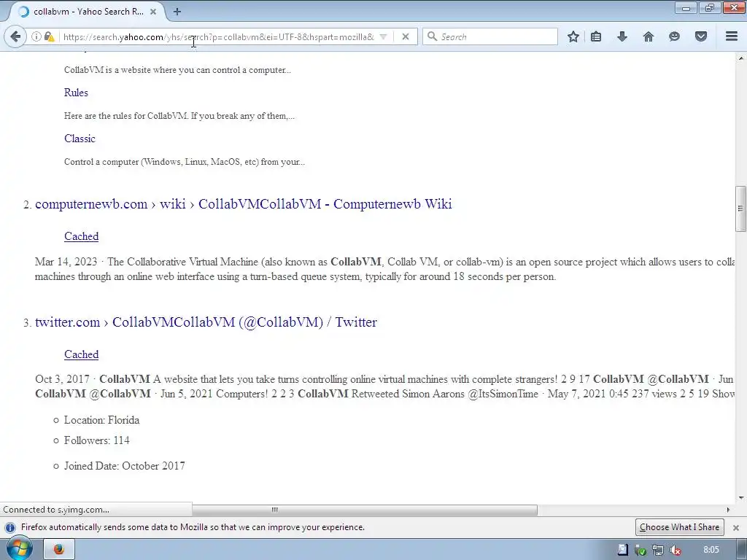Click the insecure connection lock warning icon

[x=49, y=36]
